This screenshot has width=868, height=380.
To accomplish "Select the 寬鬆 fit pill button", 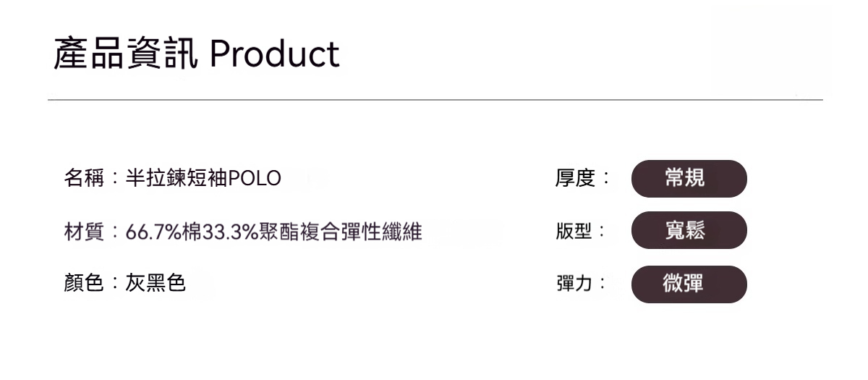I will pyautogui.click(x=689, y=230).
